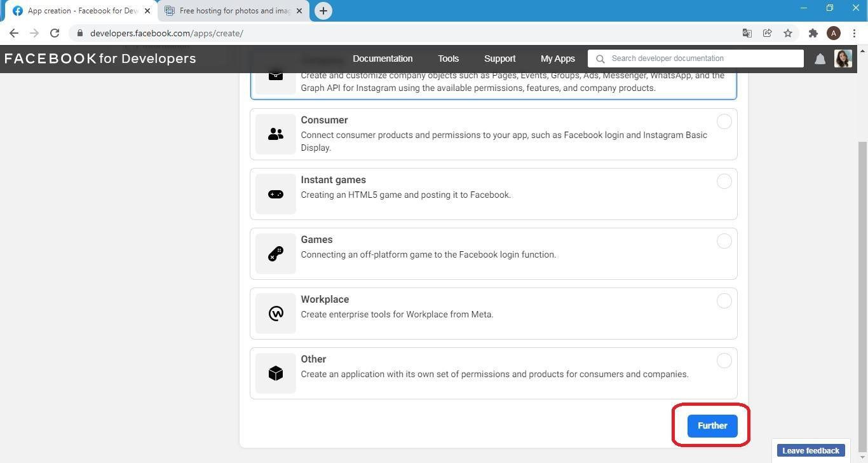Click the Other heading text

click(313, 359)
